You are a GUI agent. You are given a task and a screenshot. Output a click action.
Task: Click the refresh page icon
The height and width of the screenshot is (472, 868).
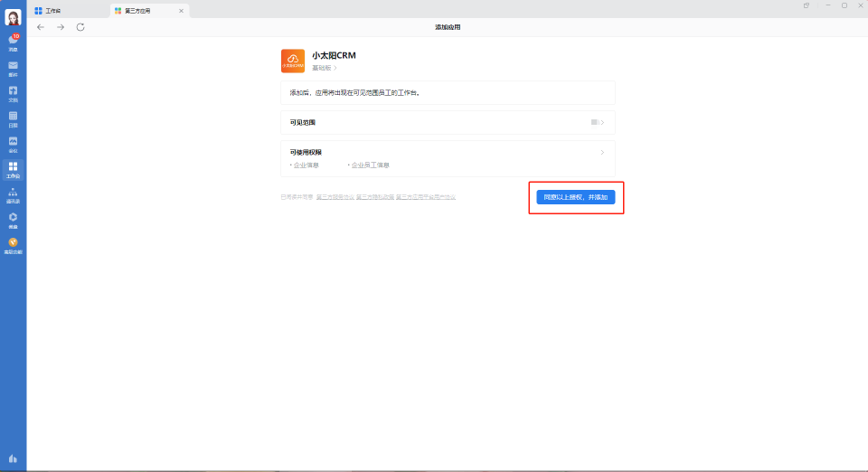(x=80, y=27)
